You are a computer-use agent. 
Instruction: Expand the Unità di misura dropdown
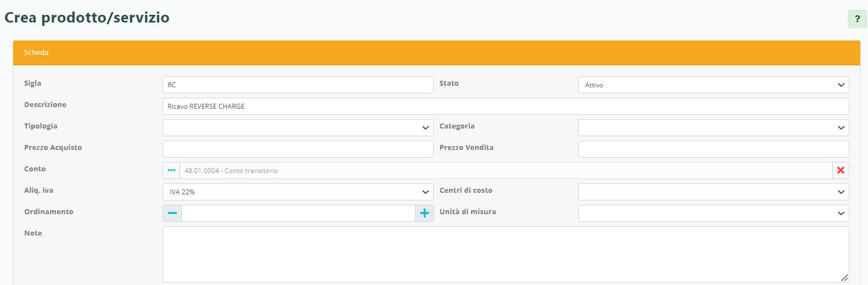click(x=713, y=214)
